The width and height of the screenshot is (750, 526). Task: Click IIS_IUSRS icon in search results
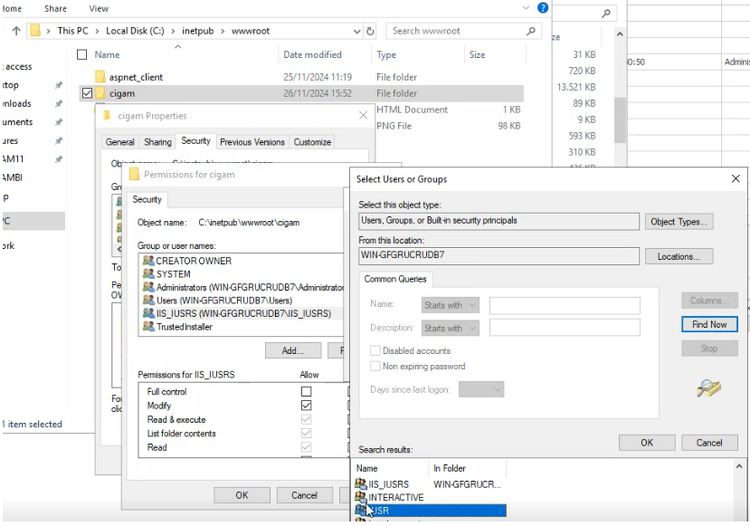point(361,484)
